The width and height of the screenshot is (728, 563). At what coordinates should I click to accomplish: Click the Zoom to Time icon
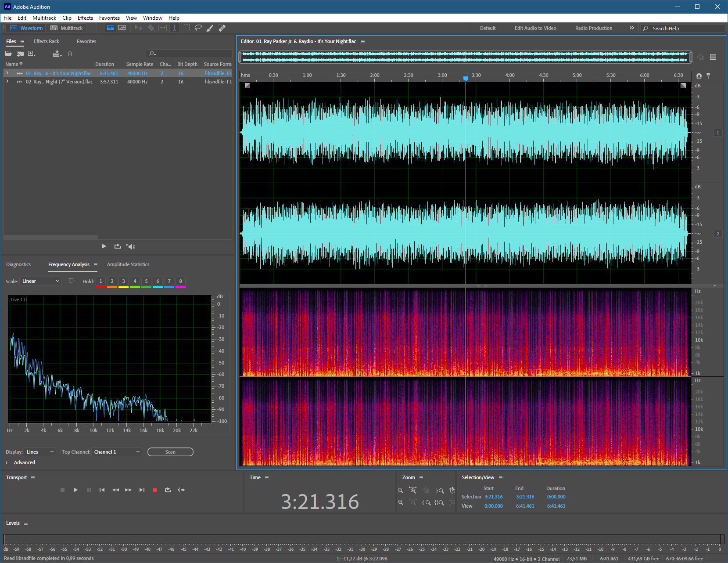(452, 490)
